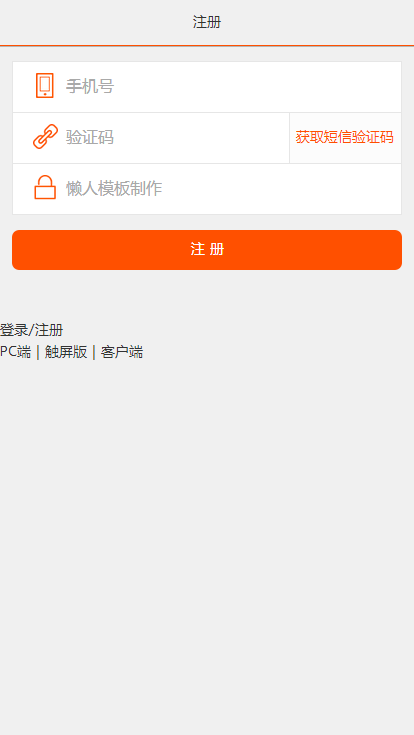Click the padlock icon in password row

point(45,188)
